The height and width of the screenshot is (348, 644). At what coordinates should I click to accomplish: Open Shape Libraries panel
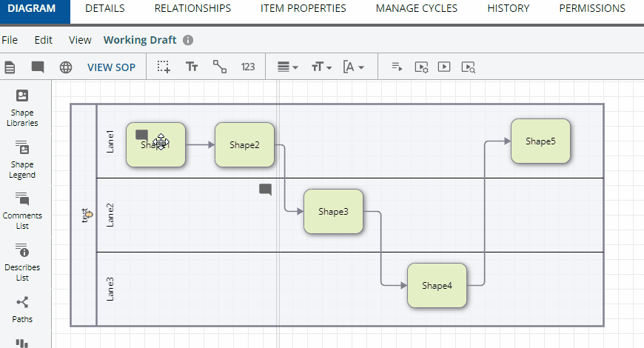click(22, 108)
